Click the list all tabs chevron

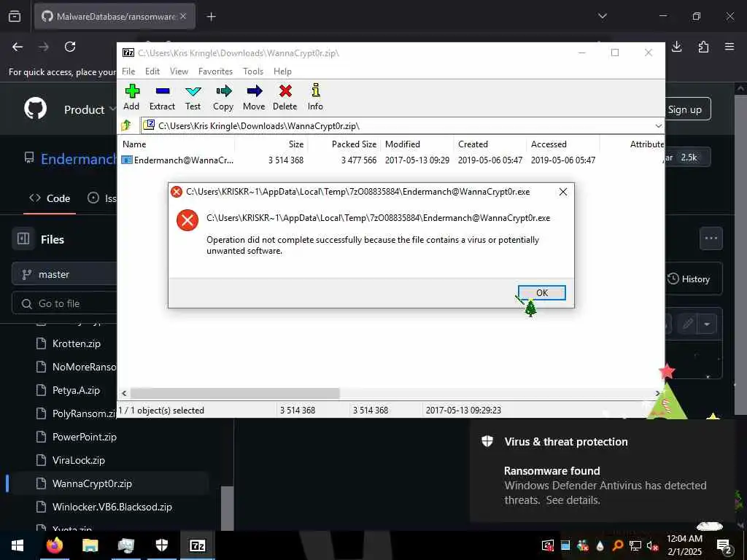coord(602,16)
